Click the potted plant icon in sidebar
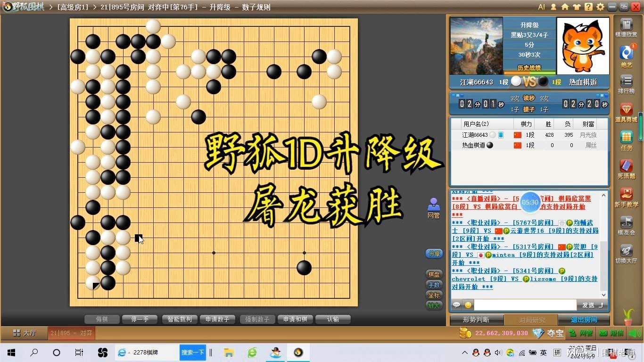 click(x=628, y=316)
